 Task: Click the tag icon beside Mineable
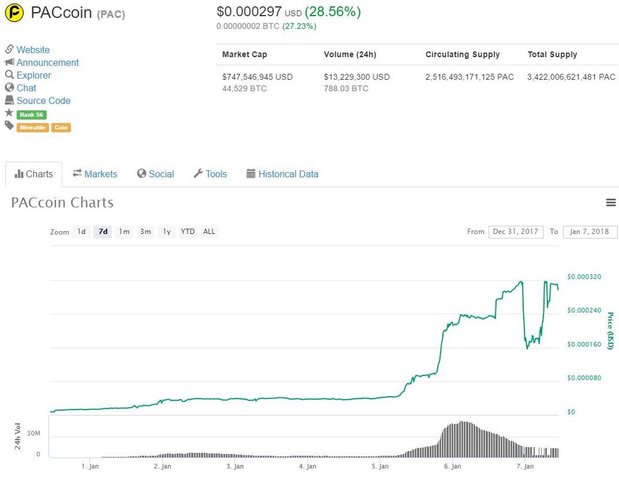click(9, 125)
